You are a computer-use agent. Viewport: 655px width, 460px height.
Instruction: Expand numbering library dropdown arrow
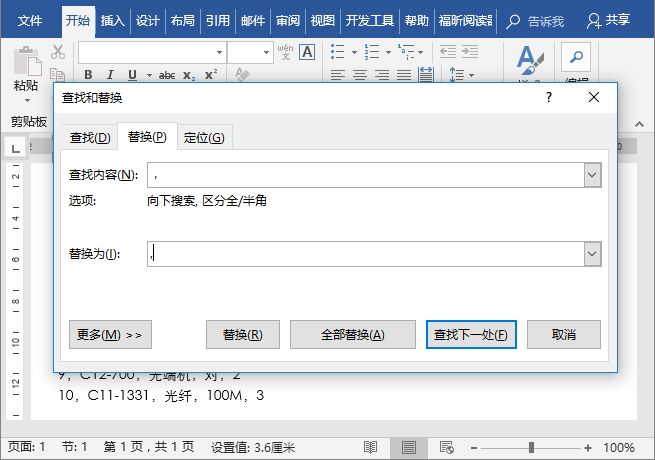point(388,53)
